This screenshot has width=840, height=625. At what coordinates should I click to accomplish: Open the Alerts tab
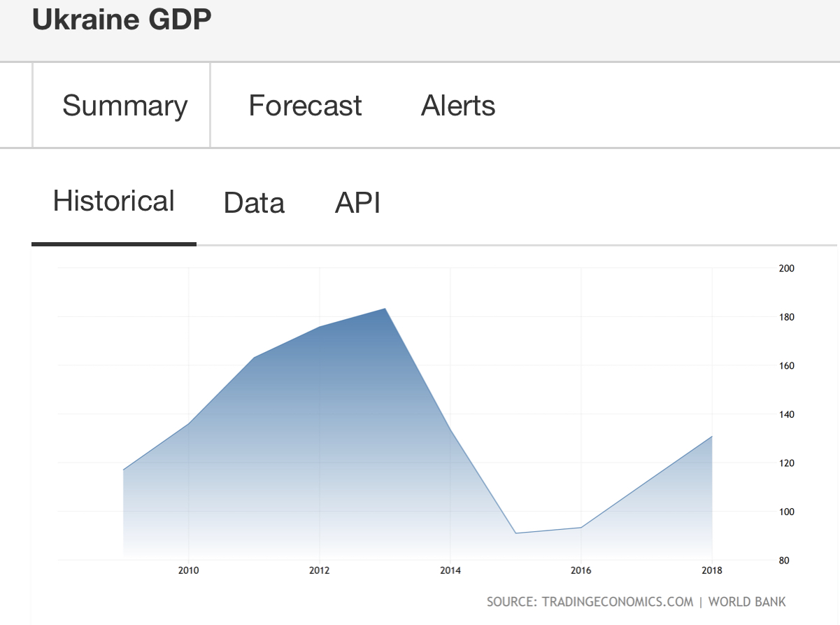458,106
